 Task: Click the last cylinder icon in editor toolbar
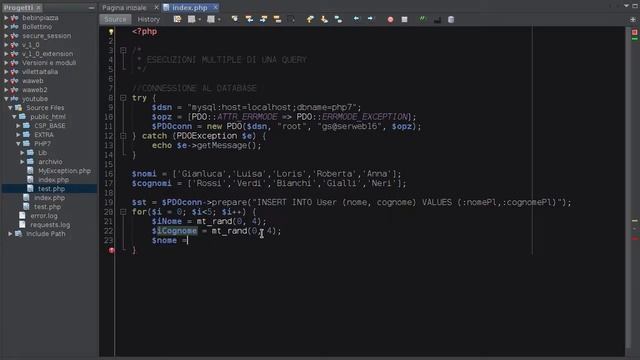tap(451, 19)
